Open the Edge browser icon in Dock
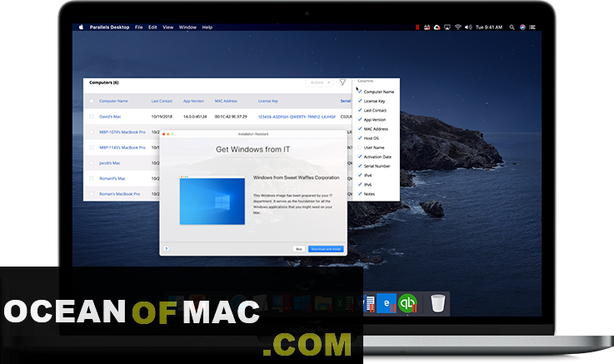 (387, 303)
